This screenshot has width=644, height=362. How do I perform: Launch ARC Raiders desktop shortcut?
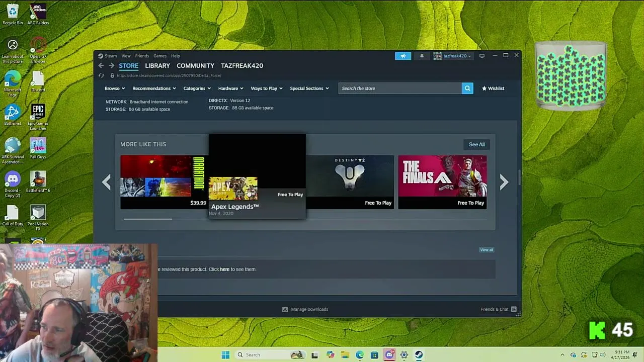click(x=38, y=14)
